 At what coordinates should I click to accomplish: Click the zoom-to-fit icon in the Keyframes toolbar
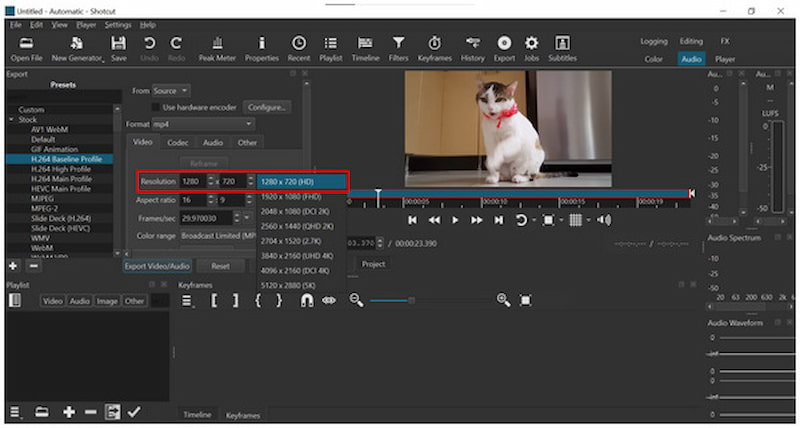[x=525, y=300]
